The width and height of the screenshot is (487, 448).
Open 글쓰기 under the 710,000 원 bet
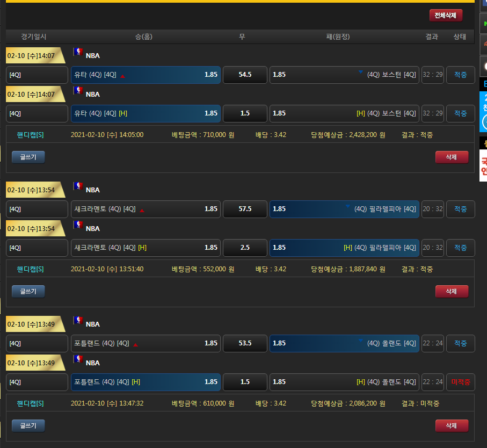(28, 157)
